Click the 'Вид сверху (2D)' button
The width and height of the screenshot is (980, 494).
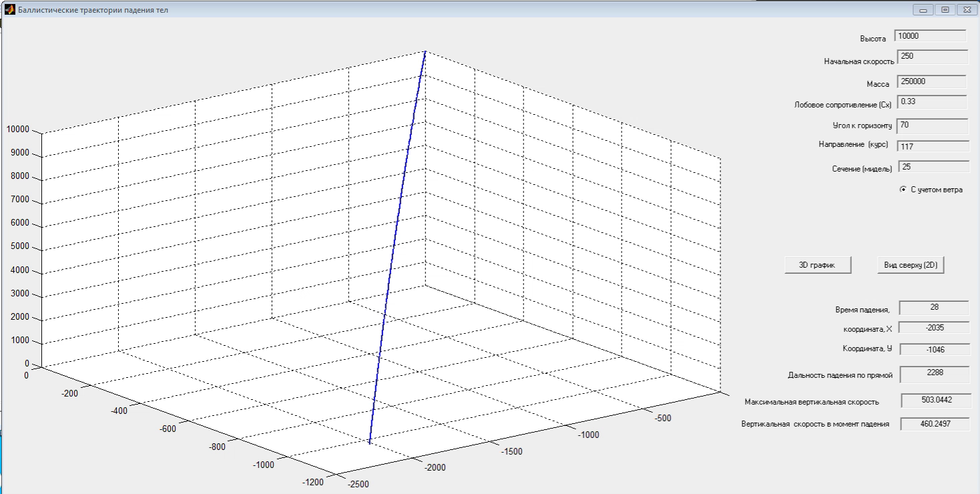pos(911,265)
